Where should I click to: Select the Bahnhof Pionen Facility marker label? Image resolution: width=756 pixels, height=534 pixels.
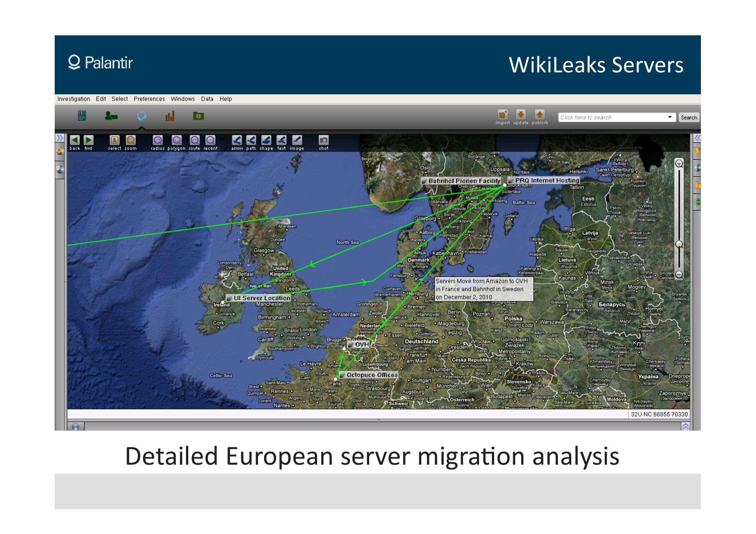pos(461,181)
